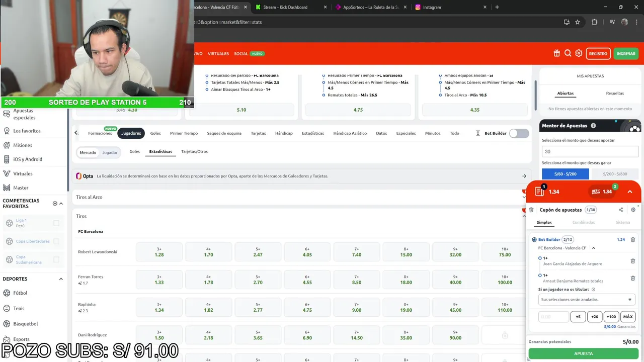Switch to Hándicap Asiático tab
The width and height of the screenshot is (644, 362).
[x=350, y=133]
